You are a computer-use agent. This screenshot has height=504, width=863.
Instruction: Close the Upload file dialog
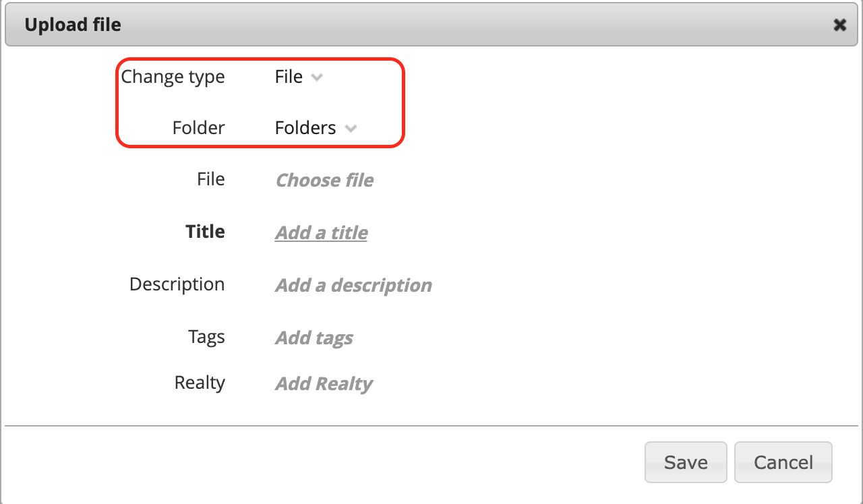[839, 26]
